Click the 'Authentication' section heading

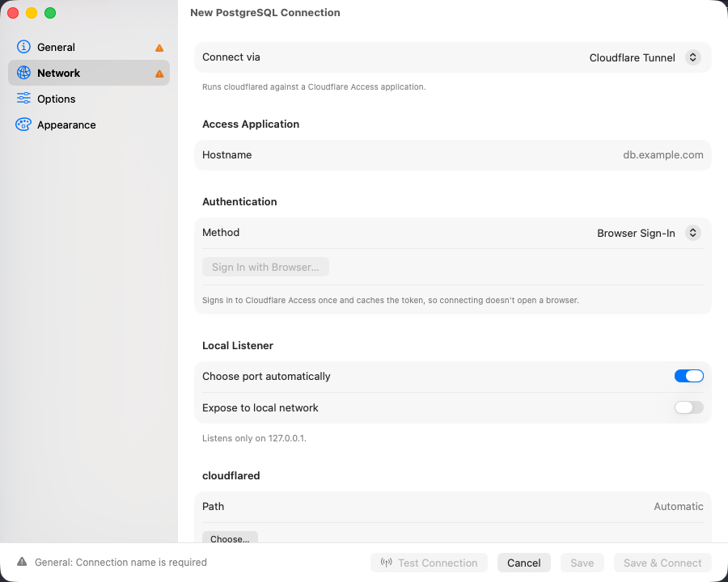tap(239, 201)
